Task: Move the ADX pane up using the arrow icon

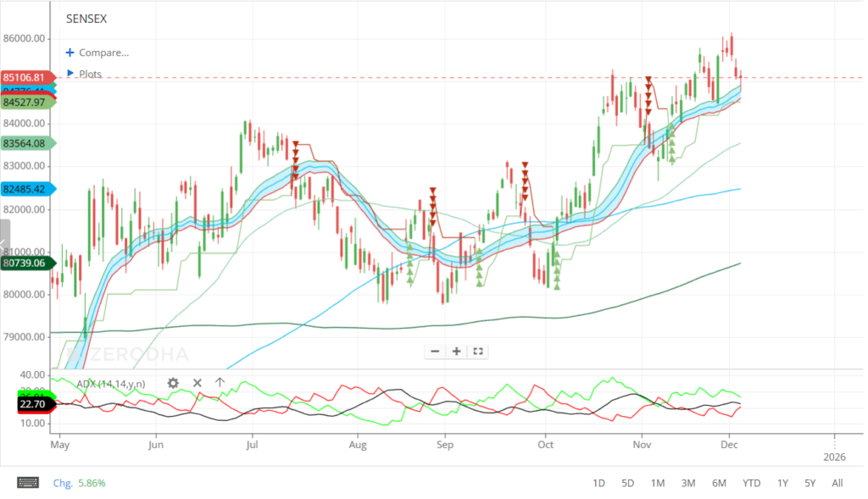Action: pos(219,383)
